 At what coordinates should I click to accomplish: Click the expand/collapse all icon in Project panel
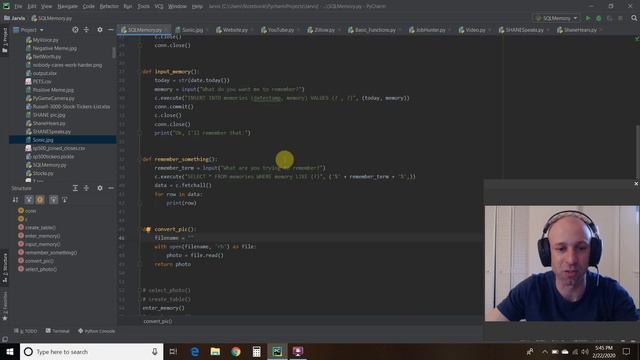pyautogui.click(x=86, y=30)
